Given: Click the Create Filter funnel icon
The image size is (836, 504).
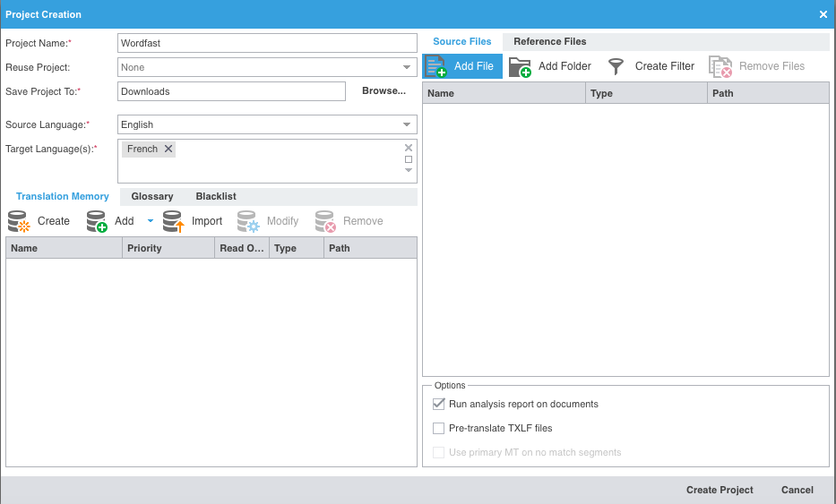Looking at the screenshot, I should click(616, 66).
